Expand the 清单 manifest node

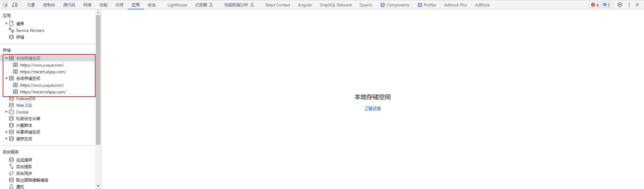6,23
